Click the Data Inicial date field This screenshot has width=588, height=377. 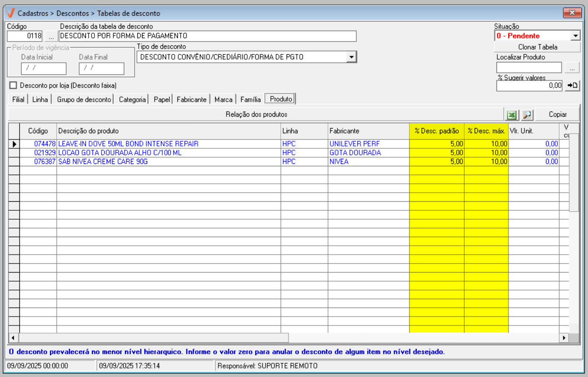pos(43,69)
